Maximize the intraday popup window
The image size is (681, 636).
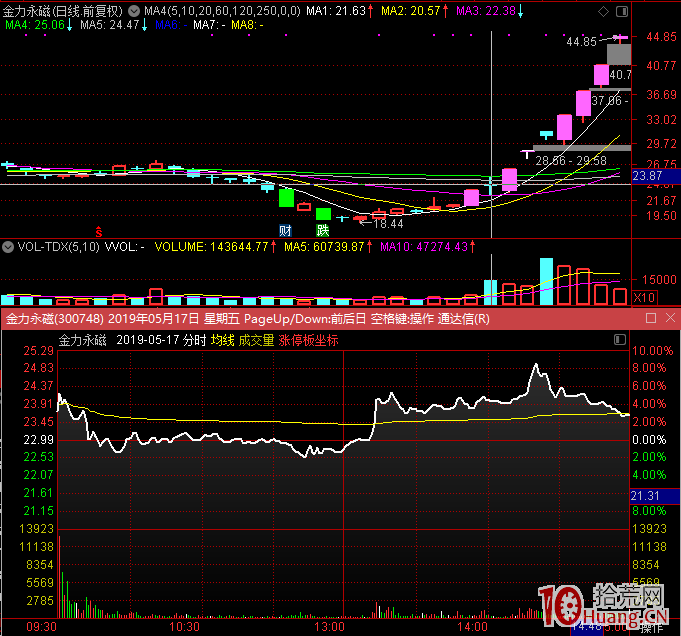650,318
